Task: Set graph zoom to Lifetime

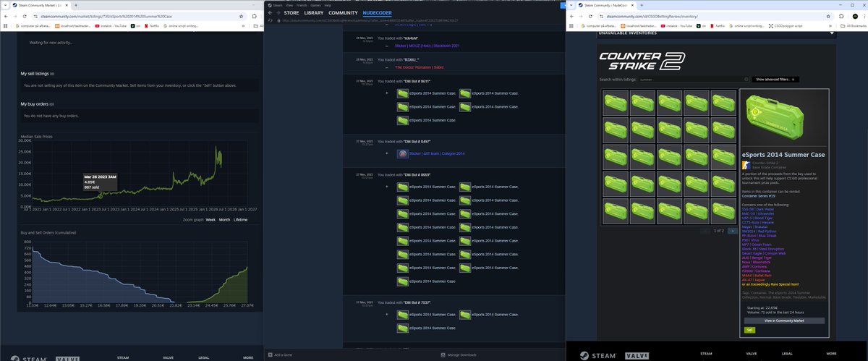Action: pos(240,218)
